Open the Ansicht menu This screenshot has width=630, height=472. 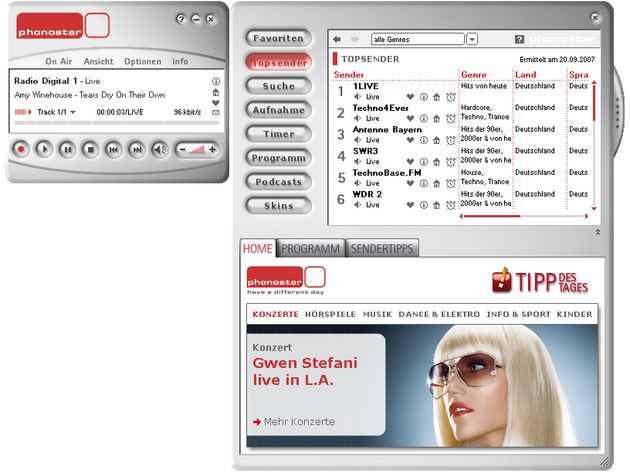coord(98,61)
